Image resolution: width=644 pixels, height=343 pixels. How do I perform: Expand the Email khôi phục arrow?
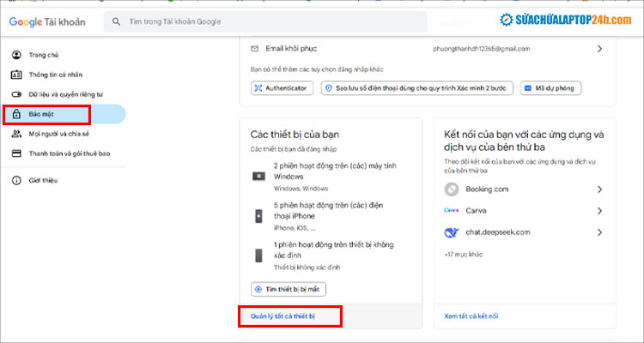click(x=599, y=50)
